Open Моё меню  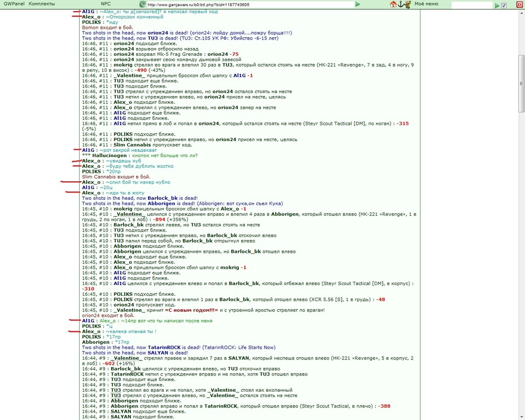[x=426, y=4]
